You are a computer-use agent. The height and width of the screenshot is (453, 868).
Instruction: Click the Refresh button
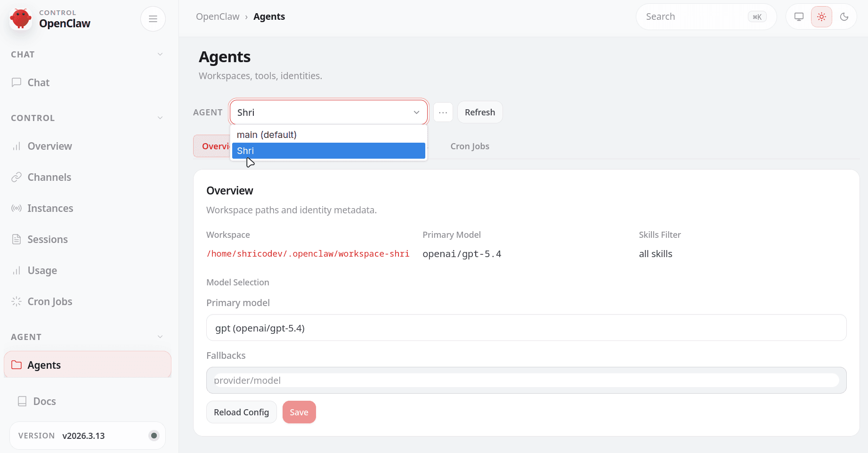(x=480, y=112)
